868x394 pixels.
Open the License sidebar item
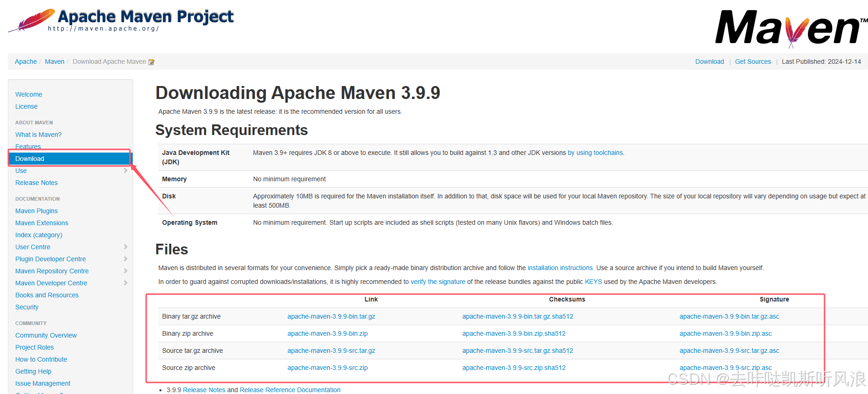click(x=26, y=106)
